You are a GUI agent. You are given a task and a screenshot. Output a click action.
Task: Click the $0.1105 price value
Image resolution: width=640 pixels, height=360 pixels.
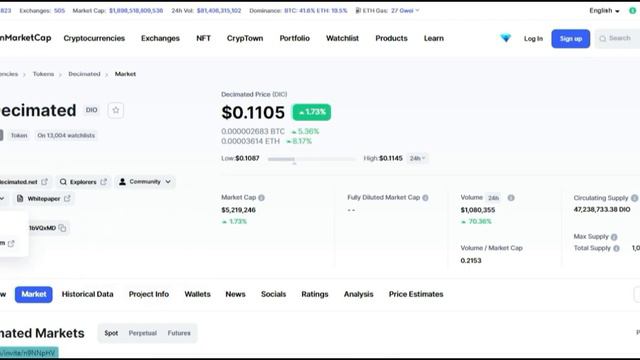coord(253,113)
